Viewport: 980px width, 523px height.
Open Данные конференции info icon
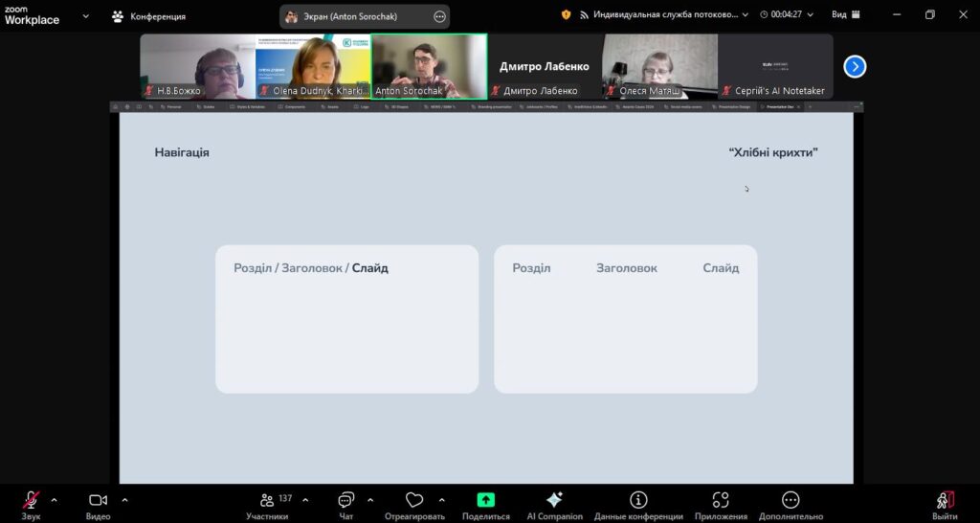[x=638, y=500]
